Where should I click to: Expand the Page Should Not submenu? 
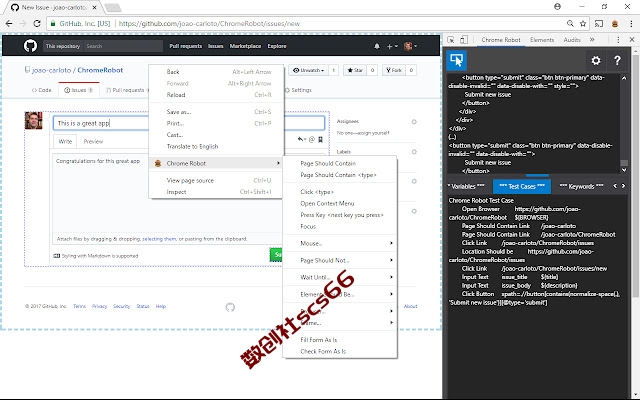pos(340,260)
